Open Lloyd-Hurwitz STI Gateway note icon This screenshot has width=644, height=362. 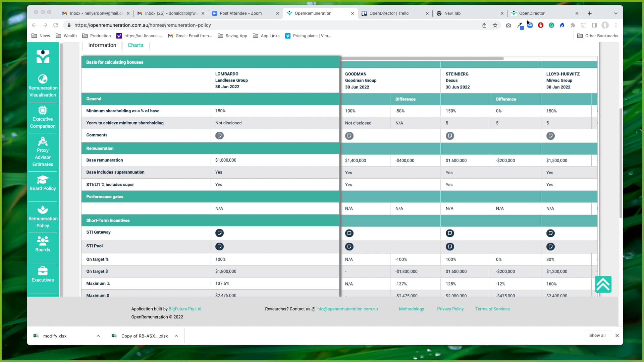[550, 233]
